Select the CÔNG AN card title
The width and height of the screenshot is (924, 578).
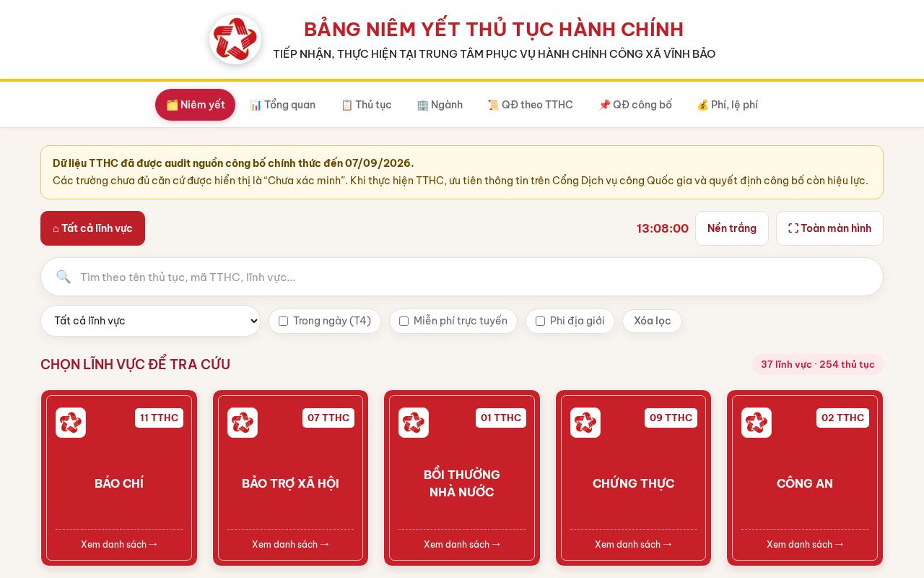pyautogui.click(x=805, y=483)
